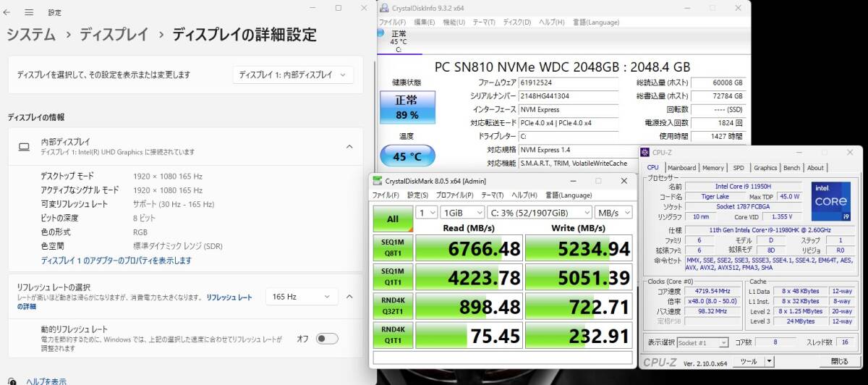This screenshot has width=868, height=385.
Task: Navigate to システム breadcrumb
Action: pyautogui.click(x=30, y=34)
